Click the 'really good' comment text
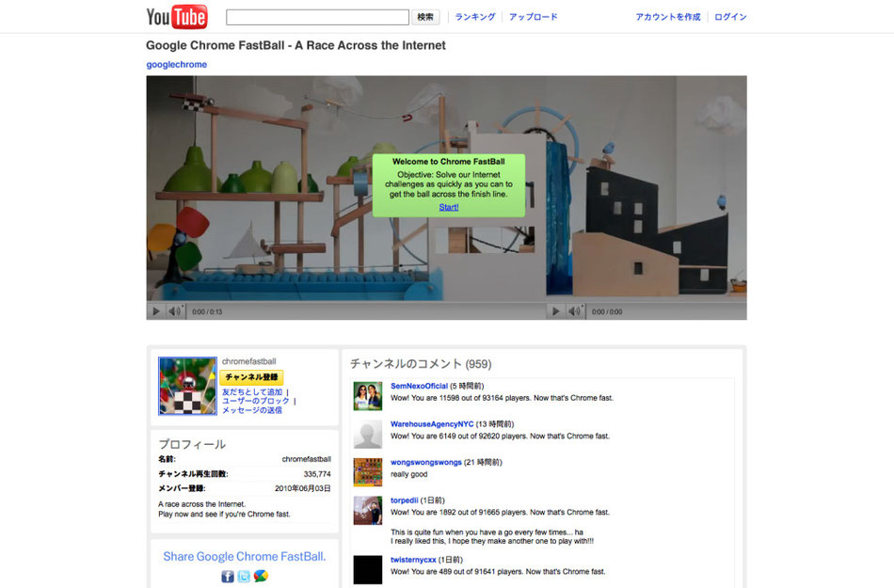The height and width of the screenshot is (588, 894). (x=408, y=474)
